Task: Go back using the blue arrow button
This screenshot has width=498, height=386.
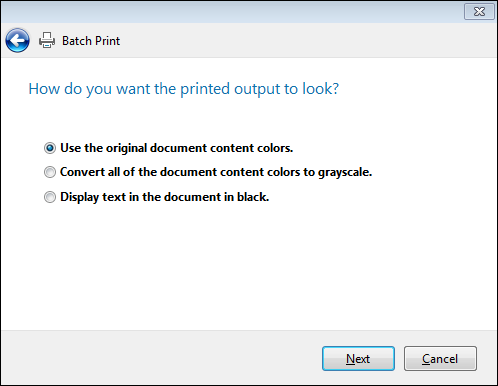Action: click(x=17, y=41)
